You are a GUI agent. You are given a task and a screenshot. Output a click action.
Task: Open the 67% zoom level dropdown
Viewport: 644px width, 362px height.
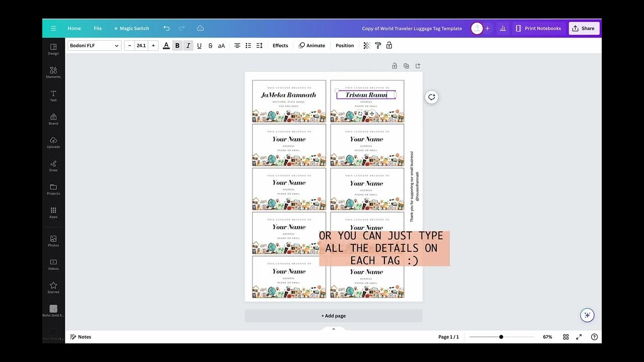point(547,337)
